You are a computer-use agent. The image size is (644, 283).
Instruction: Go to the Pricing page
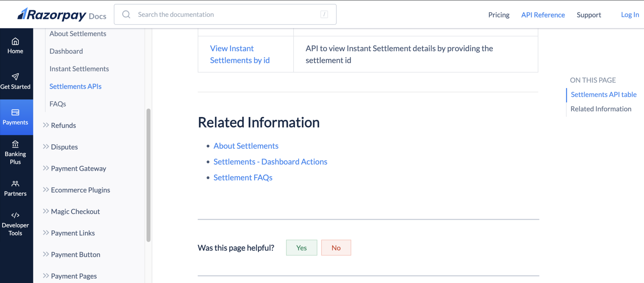(498, 15)
